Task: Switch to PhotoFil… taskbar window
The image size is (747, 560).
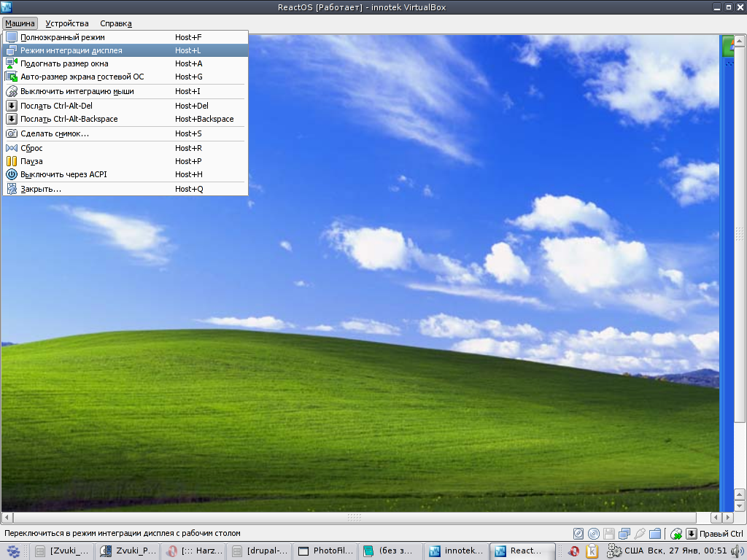Action: pos(325,551)
